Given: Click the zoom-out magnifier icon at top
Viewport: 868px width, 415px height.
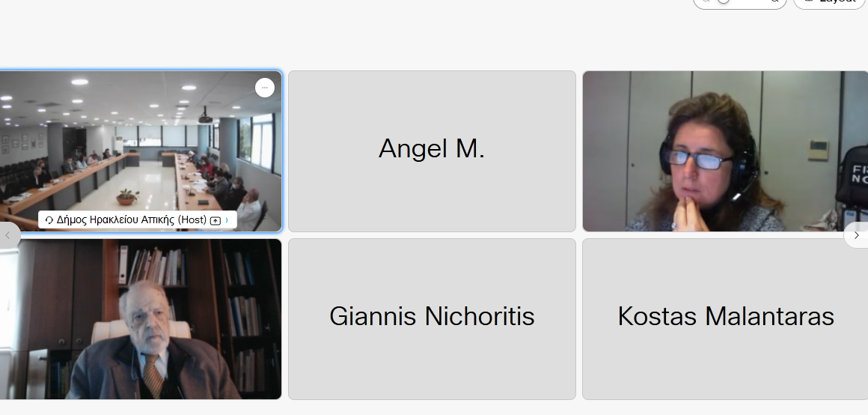Looking at the screenshot, I should coord(706,1).
